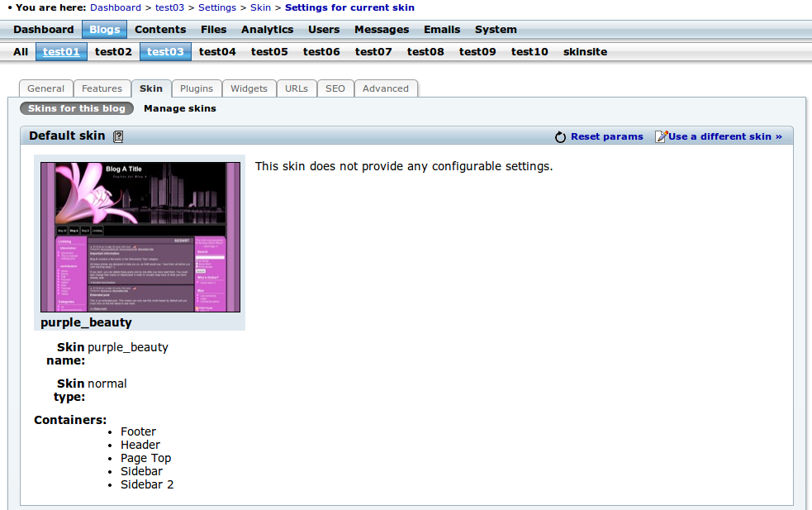Switch to blog test04
Viewport: 812px width, 510px height.
217,52
